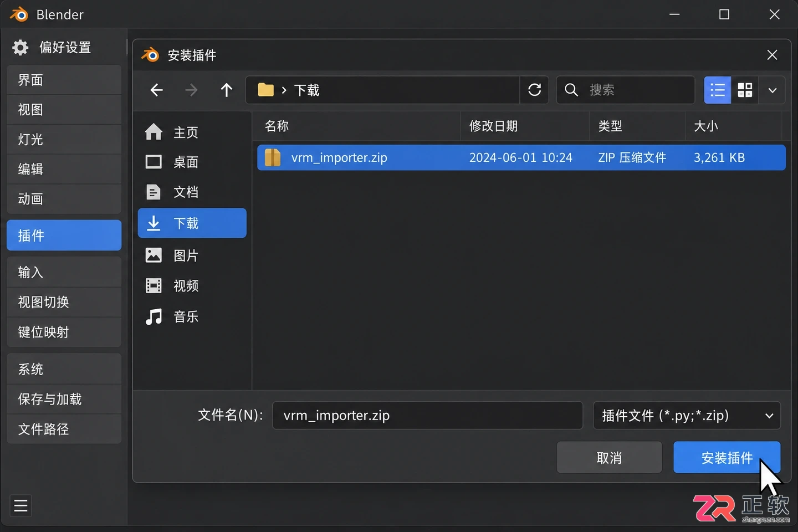Open the 输入 preferences tab

tap(64, 272)
